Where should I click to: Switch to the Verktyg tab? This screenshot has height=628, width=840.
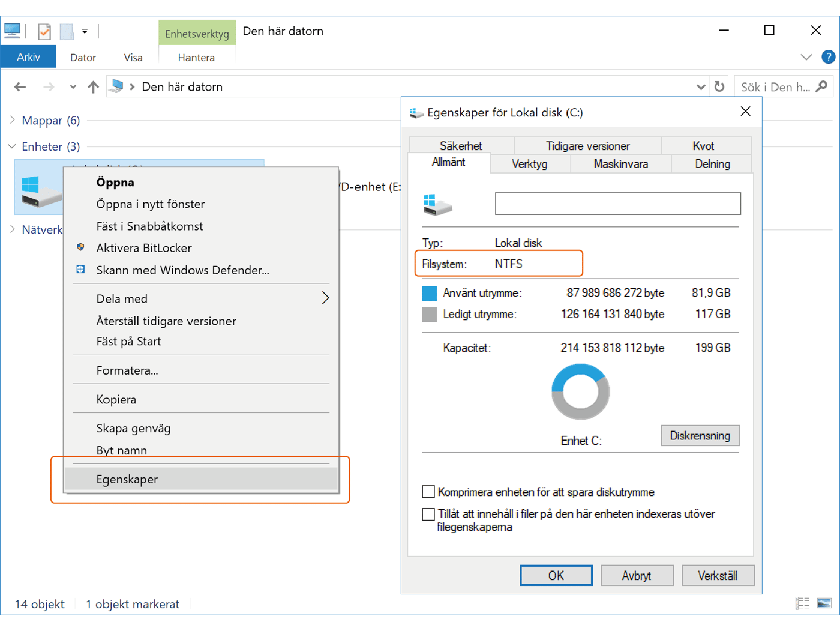[529, 164]
